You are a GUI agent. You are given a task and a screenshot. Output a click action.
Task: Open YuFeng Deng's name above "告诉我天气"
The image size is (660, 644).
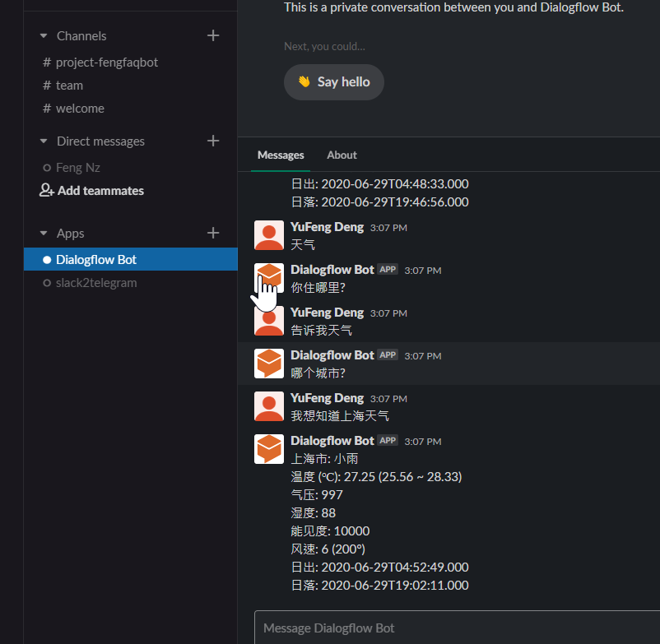[327, 313]
